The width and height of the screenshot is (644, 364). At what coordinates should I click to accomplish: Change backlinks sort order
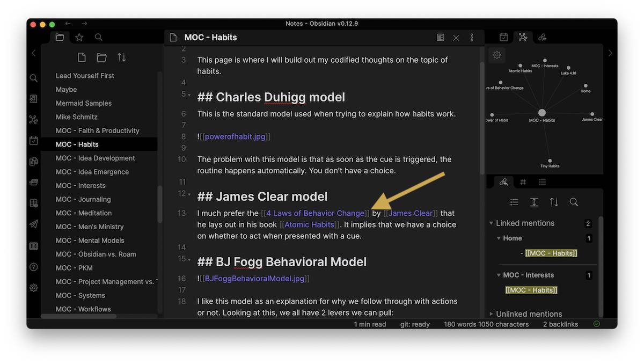click(x=554, y=202)
